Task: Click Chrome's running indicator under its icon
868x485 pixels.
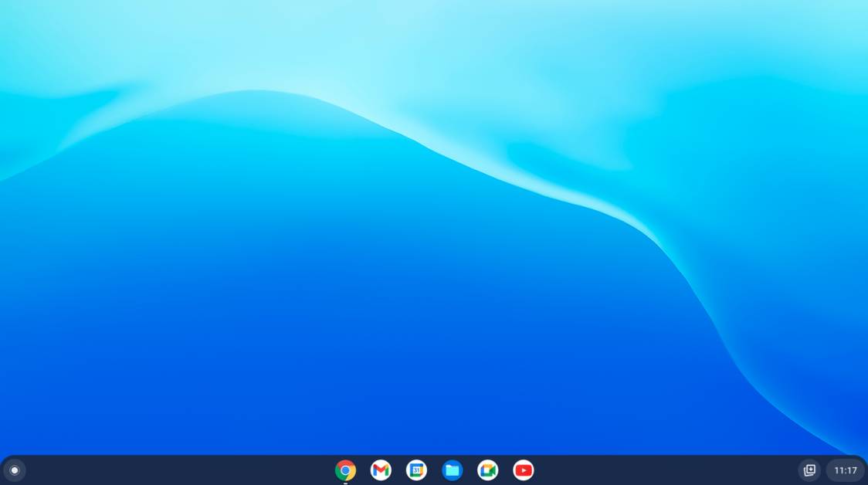Action: (x=345, y=483)
